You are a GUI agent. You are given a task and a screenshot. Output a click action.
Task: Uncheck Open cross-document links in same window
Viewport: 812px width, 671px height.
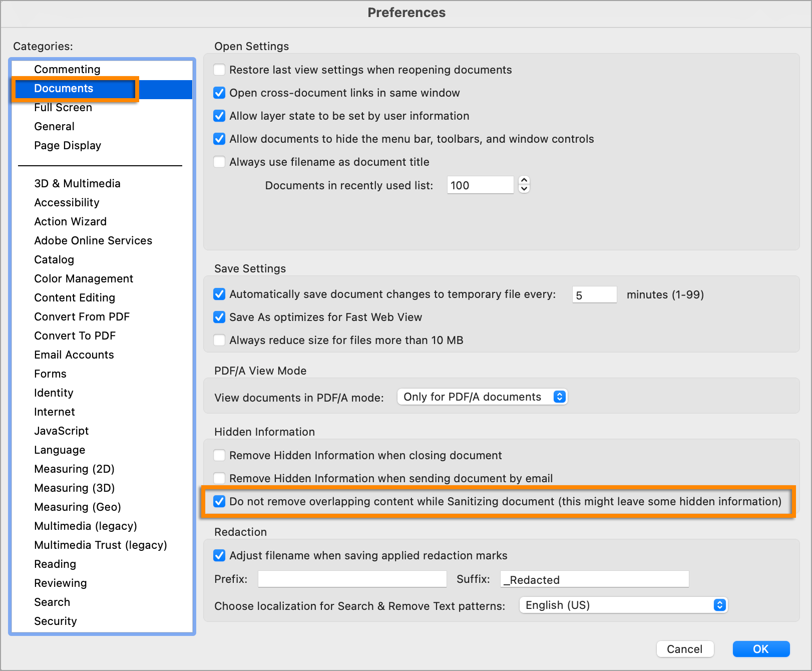pos(219,93)
